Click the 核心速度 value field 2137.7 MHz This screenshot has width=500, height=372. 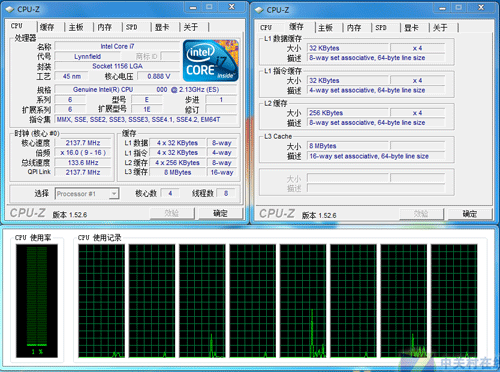click(83, 143)
